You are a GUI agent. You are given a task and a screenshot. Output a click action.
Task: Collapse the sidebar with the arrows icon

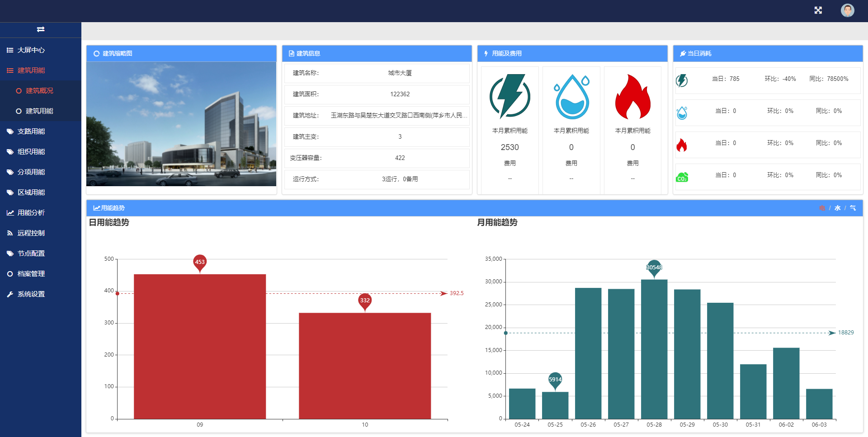(41, 29)
